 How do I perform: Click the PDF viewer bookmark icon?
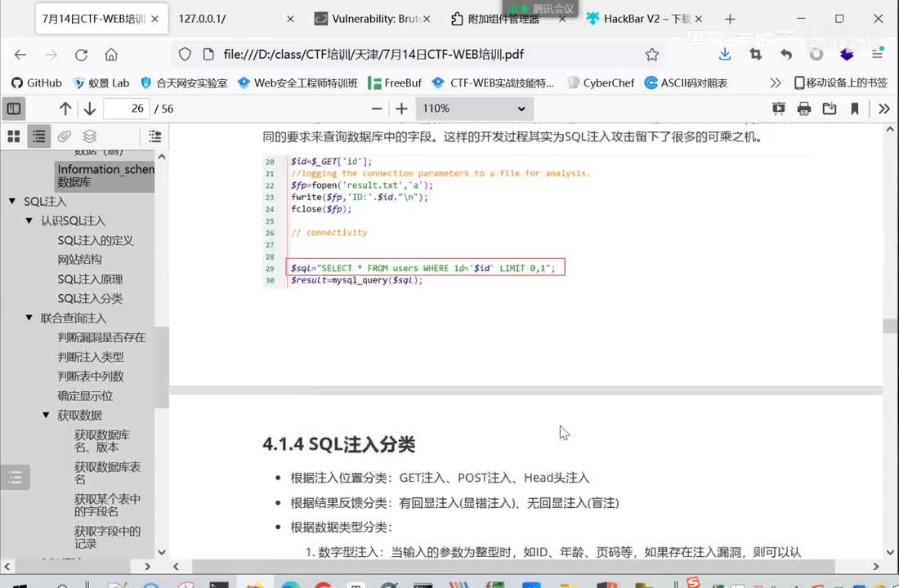tap(854, 109)
